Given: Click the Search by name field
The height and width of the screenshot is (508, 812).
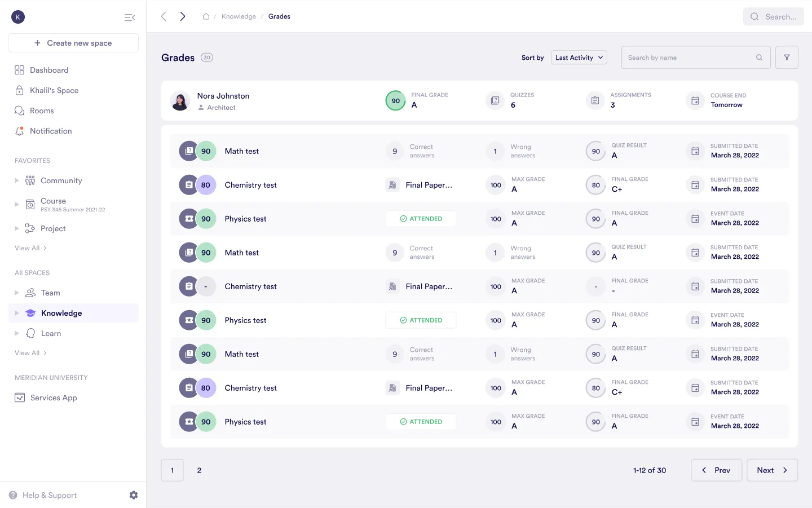Looking at the screenshot, I should click(689, 58).
